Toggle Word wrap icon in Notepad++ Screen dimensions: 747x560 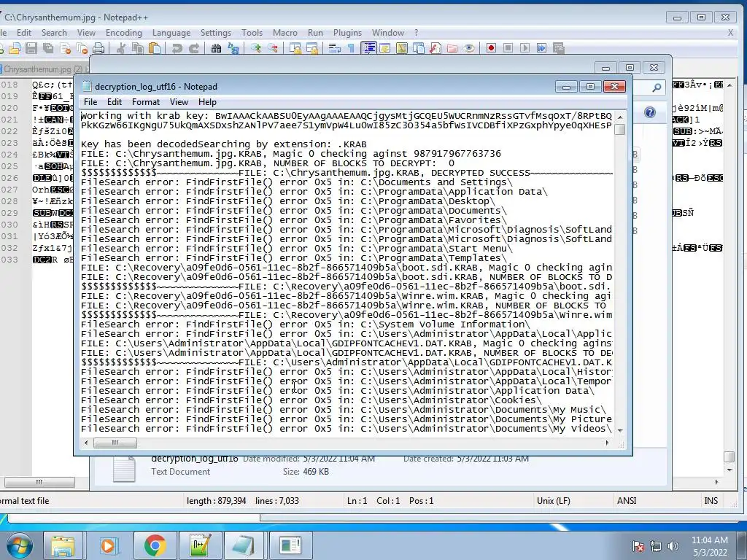pos(334,48)
